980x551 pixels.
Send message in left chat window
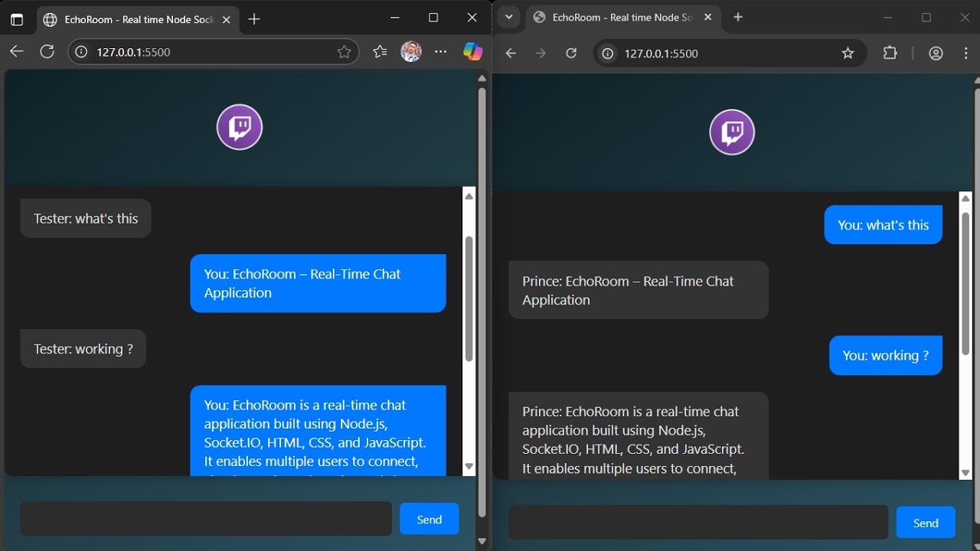429,519
